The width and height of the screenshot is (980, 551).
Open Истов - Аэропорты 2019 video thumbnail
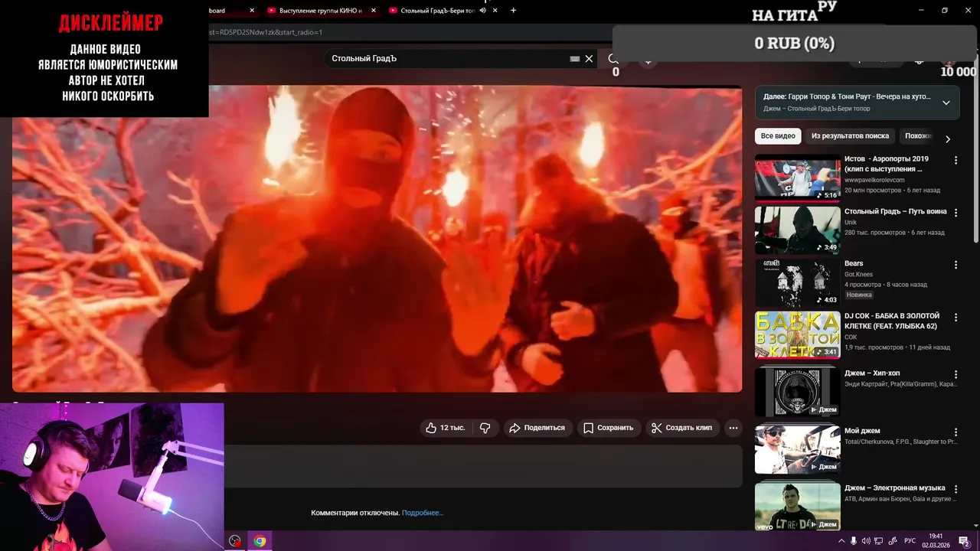[798, 178]
